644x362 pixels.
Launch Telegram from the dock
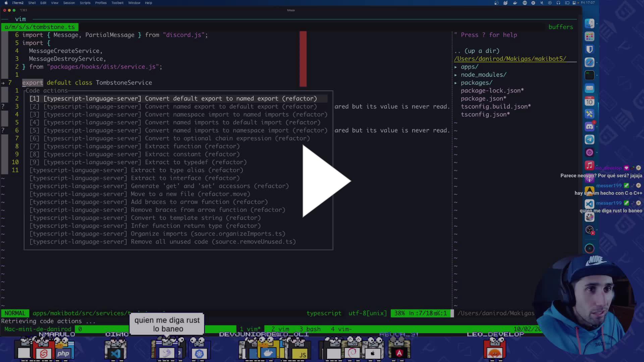(x=589, y=139)
